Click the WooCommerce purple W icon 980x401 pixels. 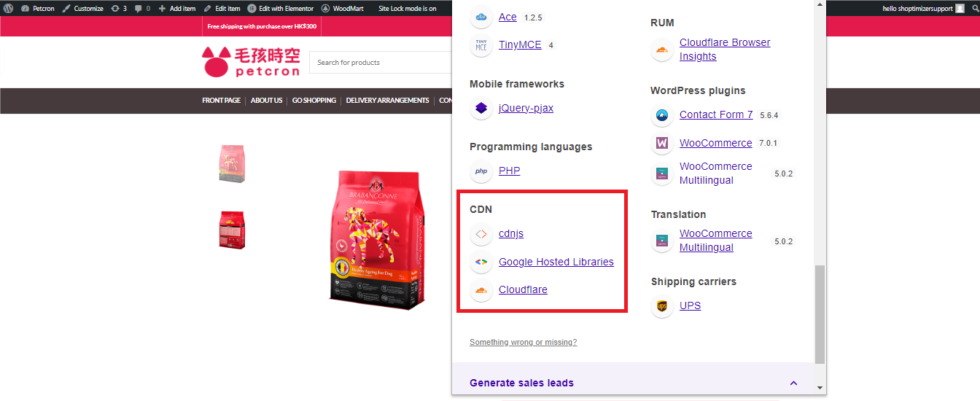click(661, 143)
